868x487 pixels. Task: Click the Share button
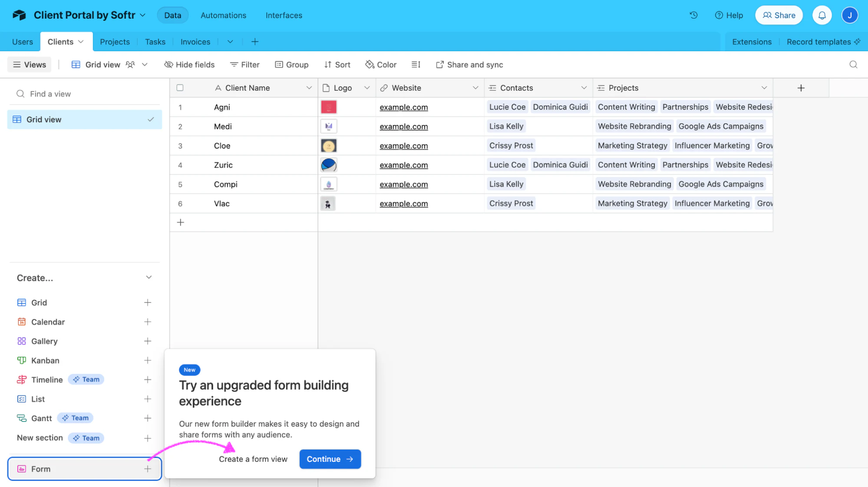(779, 15)
